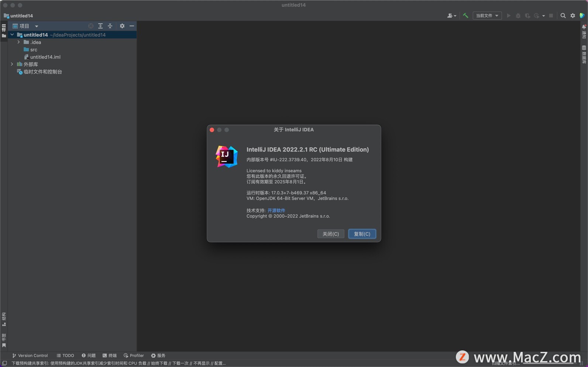588x367 pixels.
Task: Expand the 外部库 node chevron
Action: pos(12,64)
